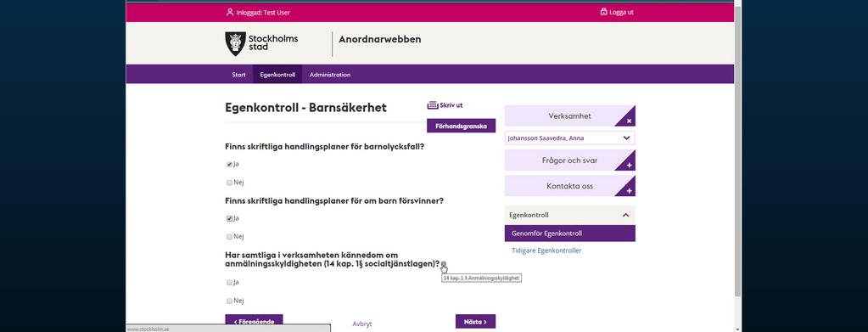Click the Egenkontroll - Barnsäkerhet heading
The image size is (868, 332).
click(305, 108)
